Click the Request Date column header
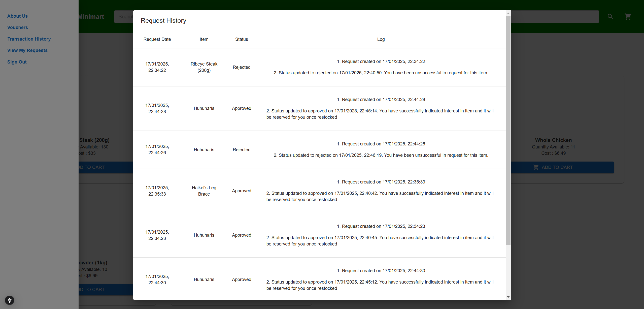644x309 pixels. [157, 39]
